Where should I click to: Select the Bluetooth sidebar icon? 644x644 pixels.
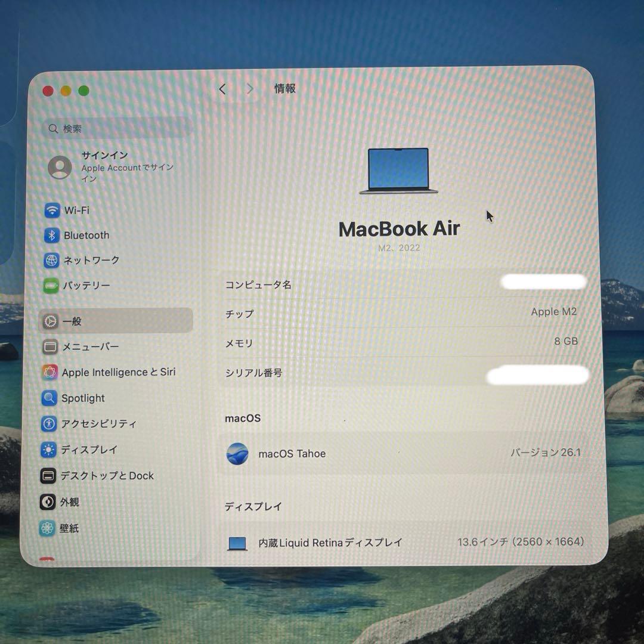[86, 235]
